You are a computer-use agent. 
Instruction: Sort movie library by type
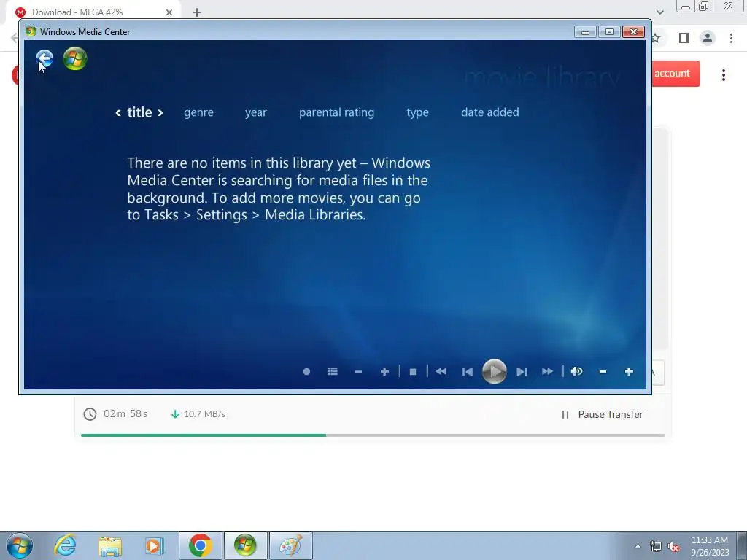[418, 113]
